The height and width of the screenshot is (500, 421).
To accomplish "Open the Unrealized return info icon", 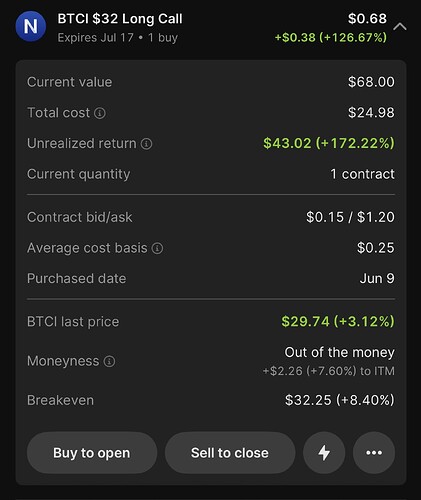I will 147,144.
